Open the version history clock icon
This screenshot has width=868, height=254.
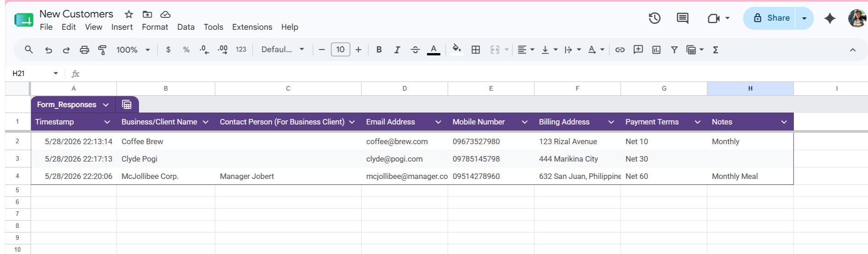point(654,18)
